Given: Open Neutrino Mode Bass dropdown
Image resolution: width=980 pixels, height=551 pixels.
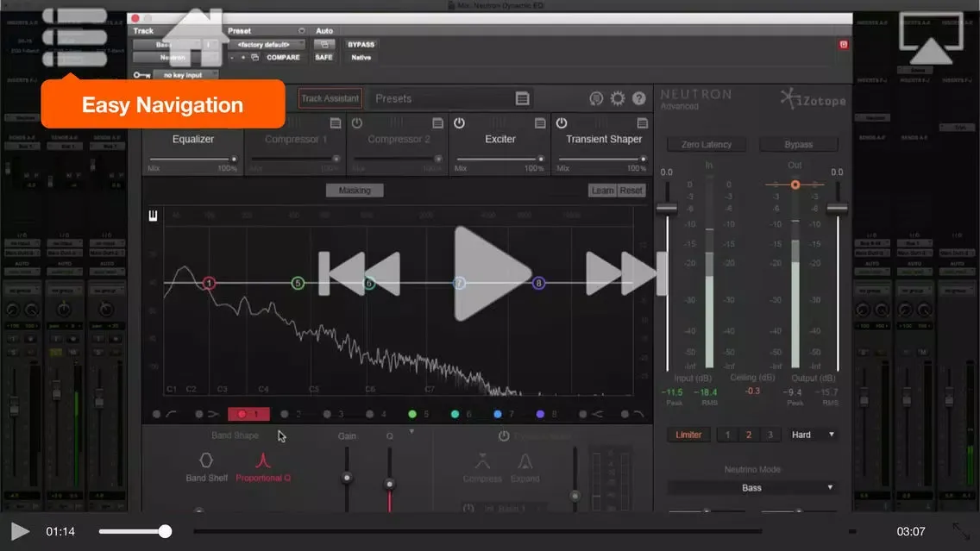Looking at the screenshot, I should tap(752, 488).
